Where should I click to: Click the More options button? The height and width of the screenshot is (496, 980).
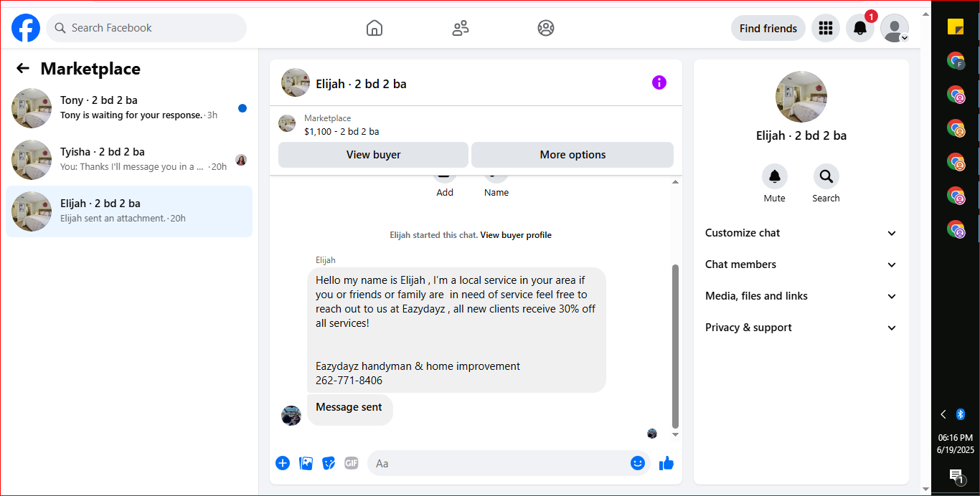[573, 155]
